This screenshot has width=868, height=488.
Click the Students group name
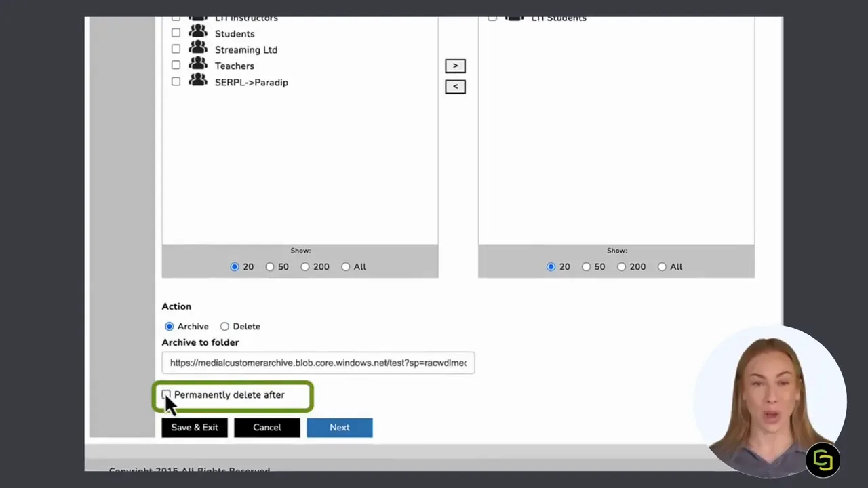click(235, 33)
